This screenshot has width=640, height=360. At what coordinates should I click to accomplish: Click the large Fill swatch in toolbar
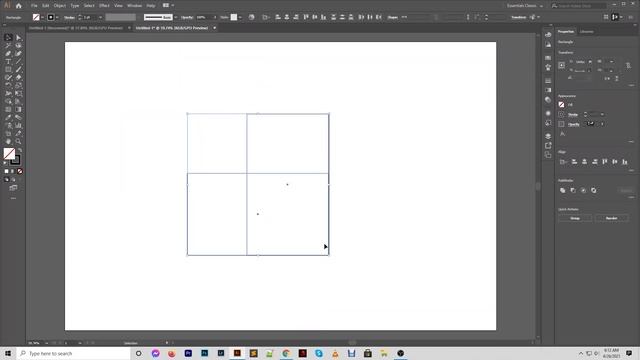coord(9,153)
